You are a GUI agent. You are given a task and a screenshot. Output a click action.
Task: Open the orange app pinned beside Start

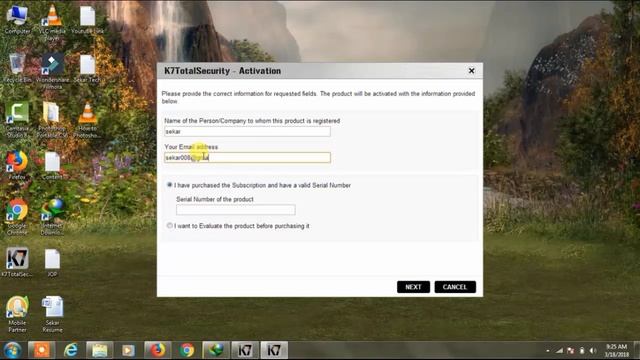[42, 350]
